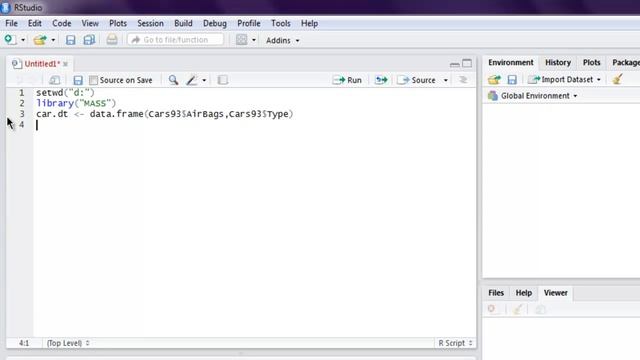Switch to the Environment tab

[511, 62]
